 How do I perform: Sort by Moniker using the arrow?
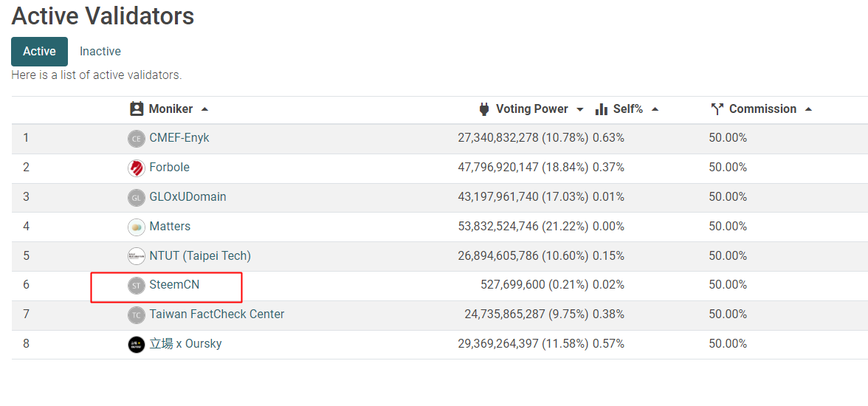(205, 110)
